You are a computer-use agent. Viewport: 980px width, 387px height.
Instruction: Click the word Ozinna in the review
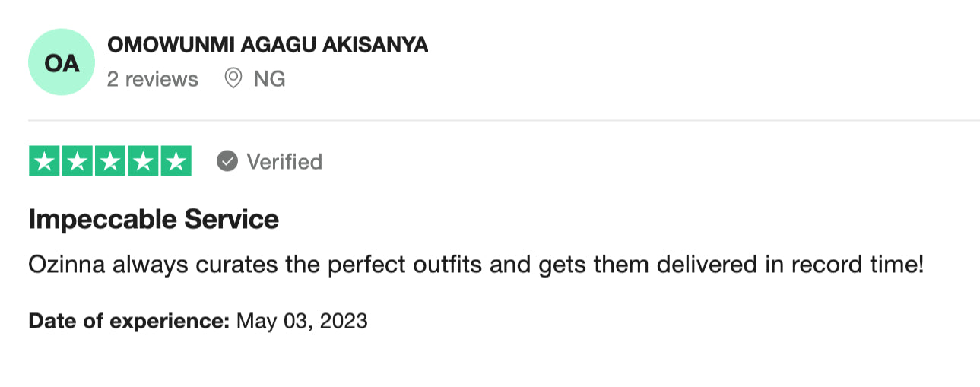[70, 265]
